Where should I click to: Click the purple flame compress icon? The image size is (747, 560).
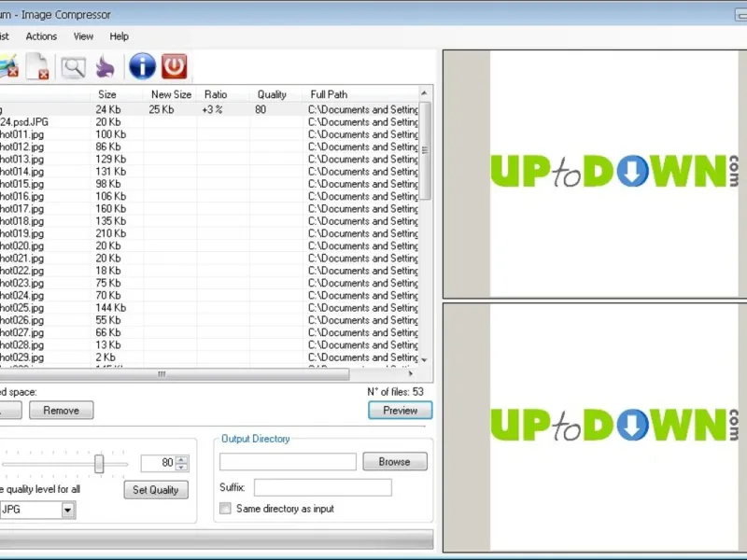[x=105, y=66]
